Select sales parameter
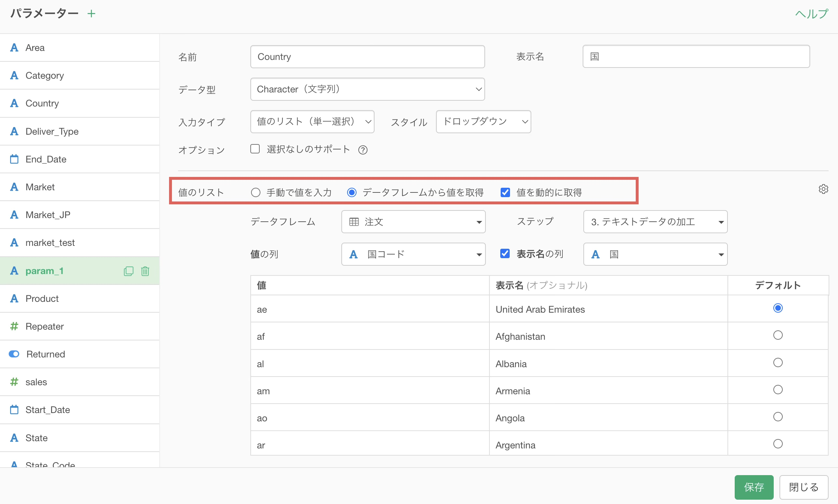 point(79,382)
